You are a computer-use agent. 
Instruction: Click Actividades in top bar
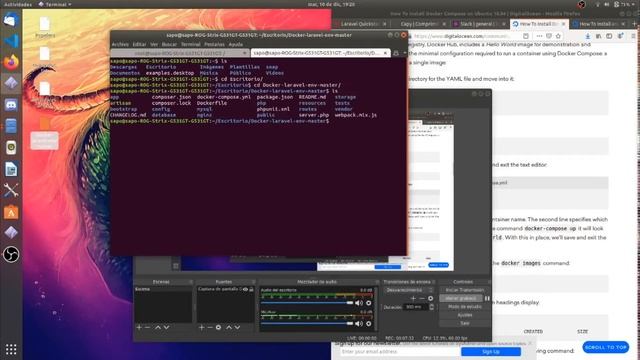click(18, 4)
